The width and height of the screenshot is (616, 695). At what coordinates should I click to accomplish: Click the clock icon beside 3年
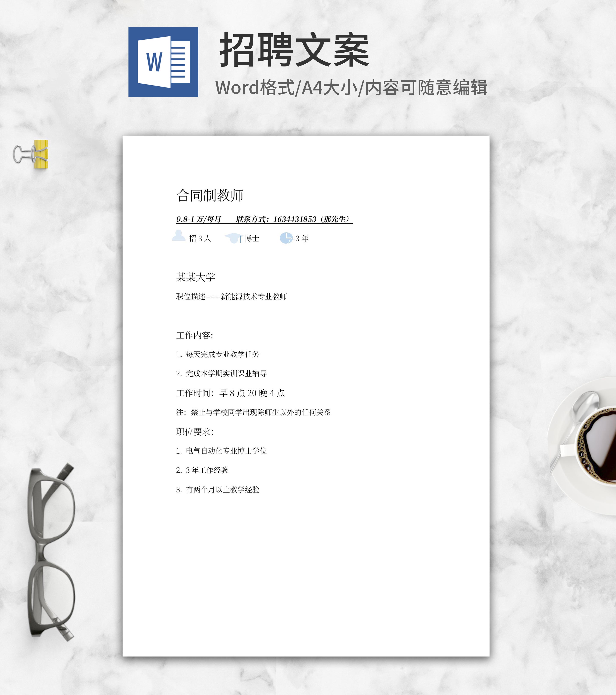(286, 238)
